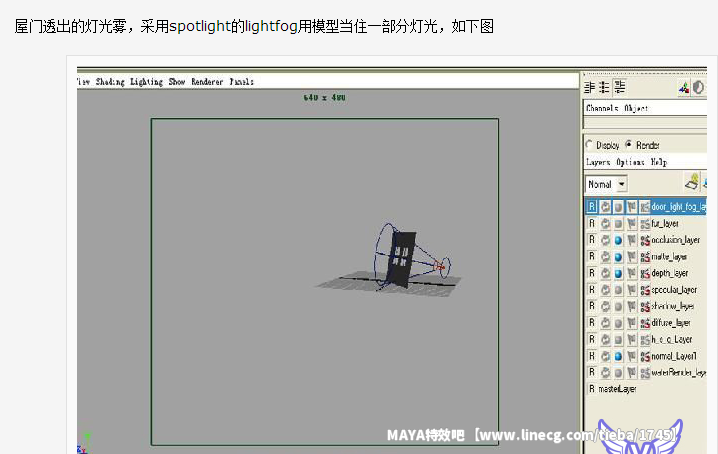Select the depth_layer name

coord(670,273)
